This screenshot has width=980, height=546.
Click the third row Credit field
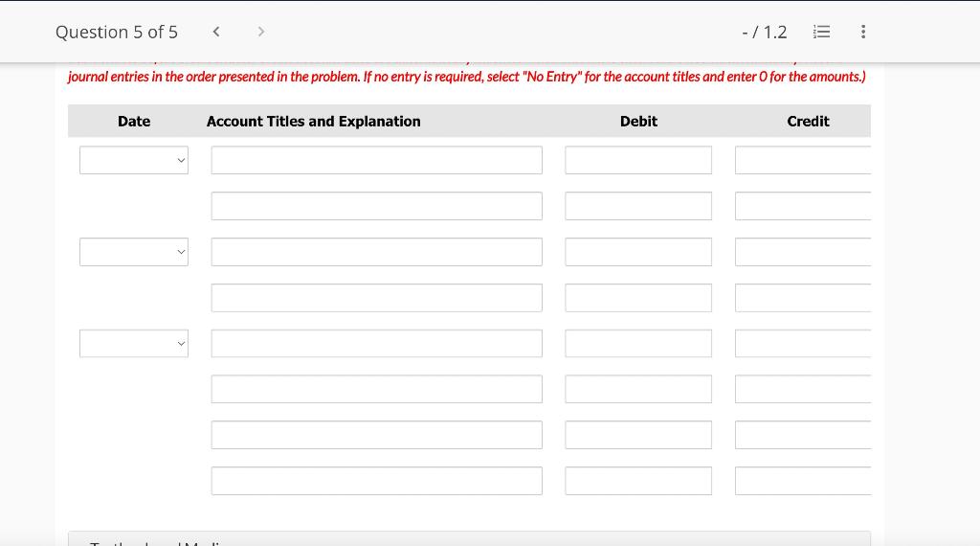point(803,252)
